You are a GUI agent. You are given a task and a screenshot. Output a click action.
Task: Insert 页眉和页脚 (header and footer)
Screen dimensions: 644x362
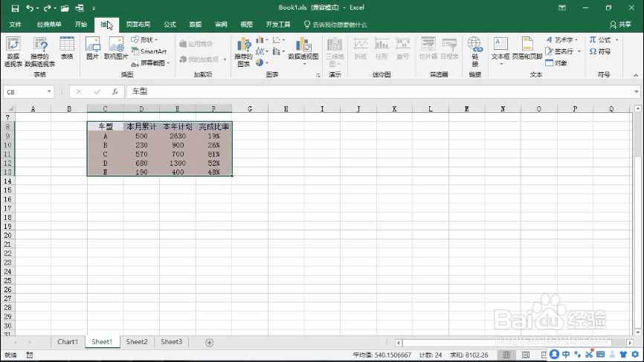(x=527, y=48)
